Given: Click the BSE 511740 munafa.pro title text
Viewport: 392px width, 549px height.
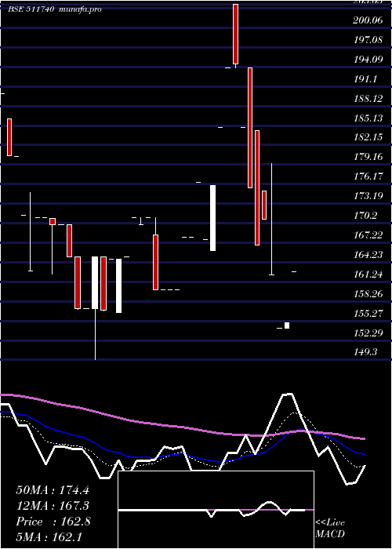Looking at the screenshot, I should tap(55, 9).
